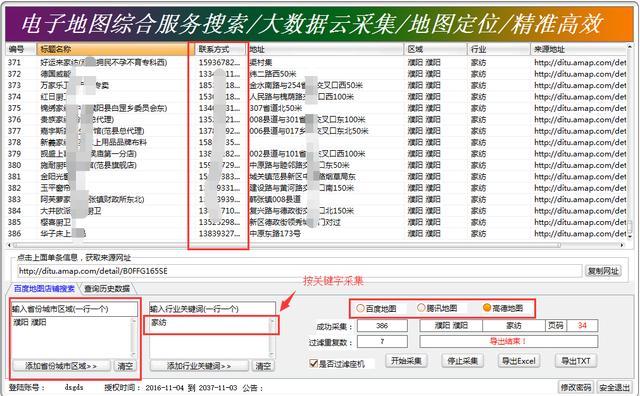Open the 查询历史数据 tab

(107, 288)
